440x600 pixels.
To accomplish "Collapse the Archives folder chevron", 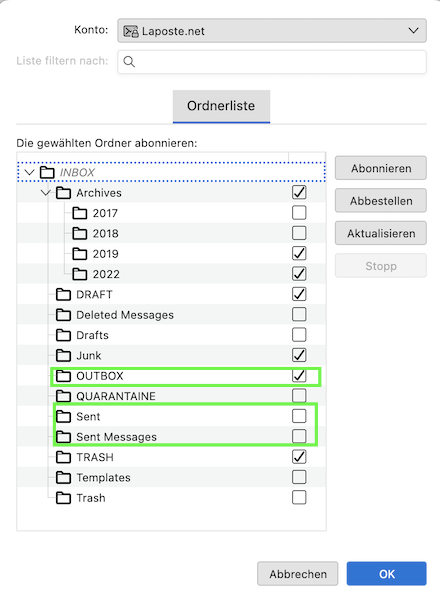I will 46,192.
